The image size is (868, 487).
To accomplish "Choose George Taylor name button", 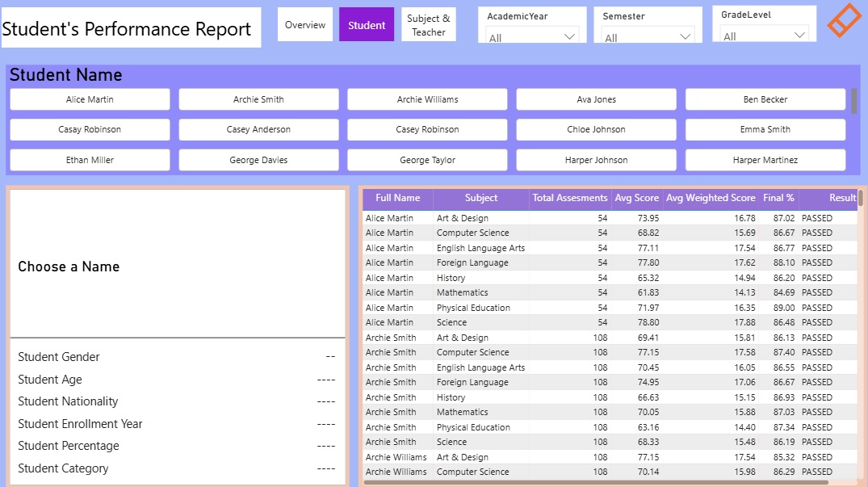I will click(x=427, y=160).
